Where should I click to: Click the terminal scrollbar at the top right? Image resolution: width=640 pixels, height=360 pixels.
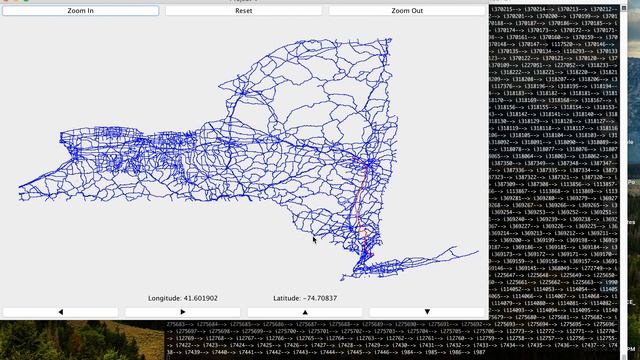pos(624,8)
